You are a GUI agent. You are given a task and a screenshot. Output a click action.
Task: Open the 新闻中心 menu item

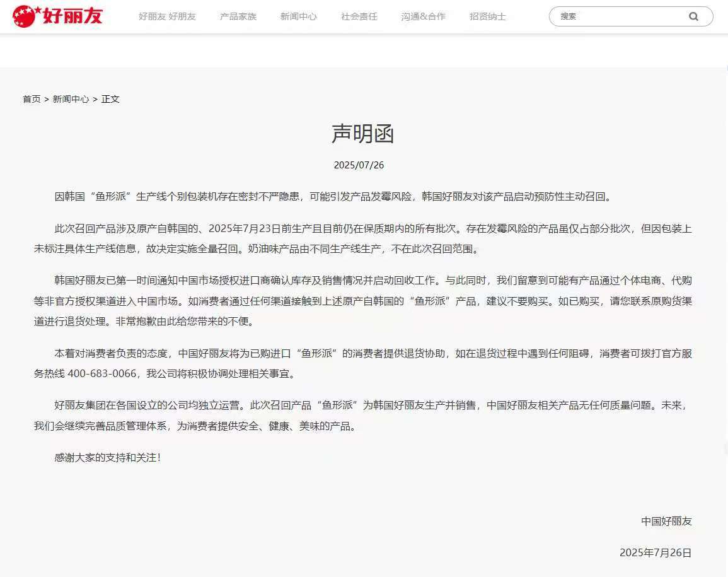(299, 17)
